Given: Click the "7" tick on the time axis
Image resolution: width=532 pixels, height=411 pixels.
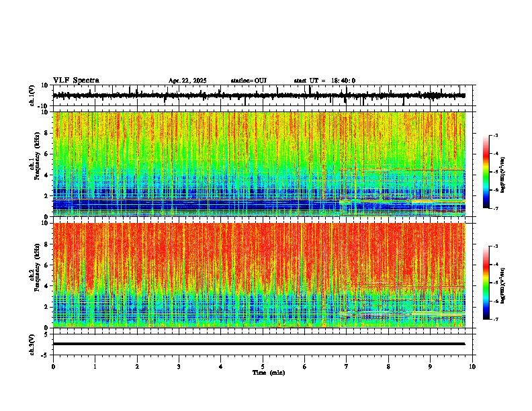Looking at the screenshot, I should [347, 367].
